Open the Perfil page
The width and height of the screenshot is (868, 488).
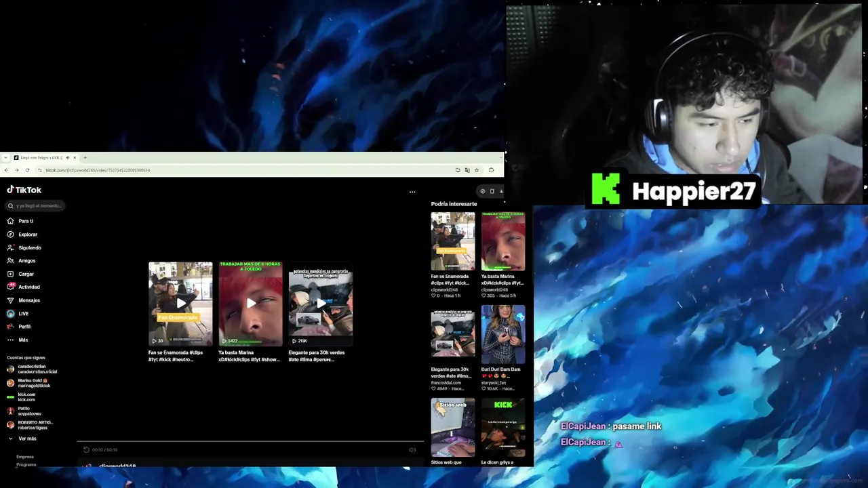(19, 327)
